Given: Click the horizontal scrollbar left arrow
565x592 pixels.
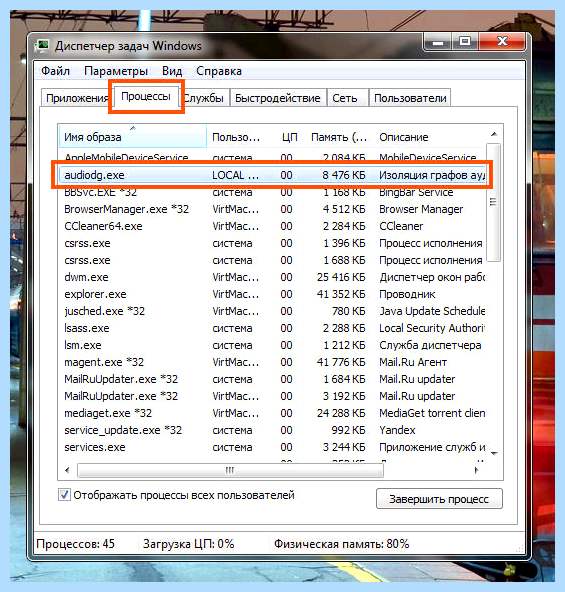Looking at the screenshot, I should [67, 470].
